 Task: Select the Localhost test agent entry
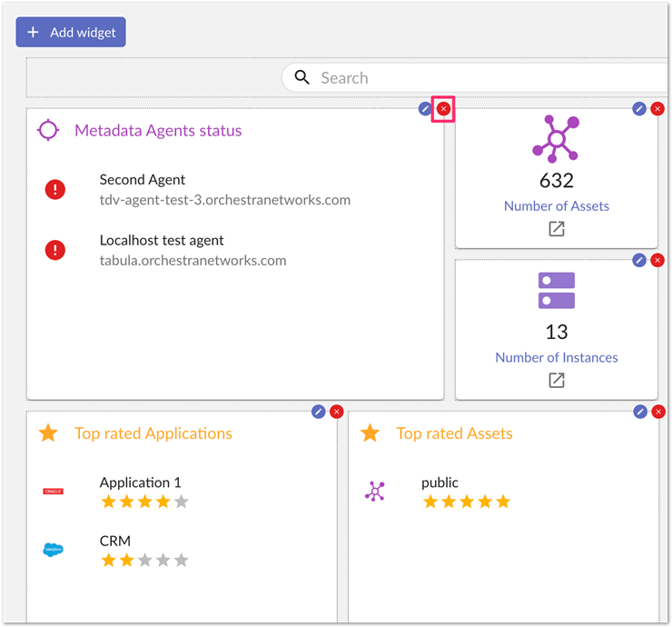pos(193,250)
